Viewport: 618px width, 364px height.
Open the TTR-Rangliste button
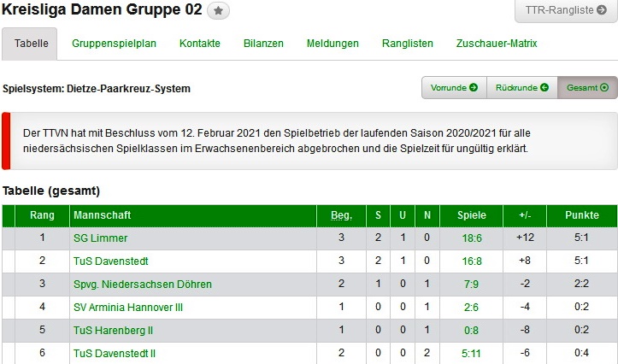click(x=565, y=11)
